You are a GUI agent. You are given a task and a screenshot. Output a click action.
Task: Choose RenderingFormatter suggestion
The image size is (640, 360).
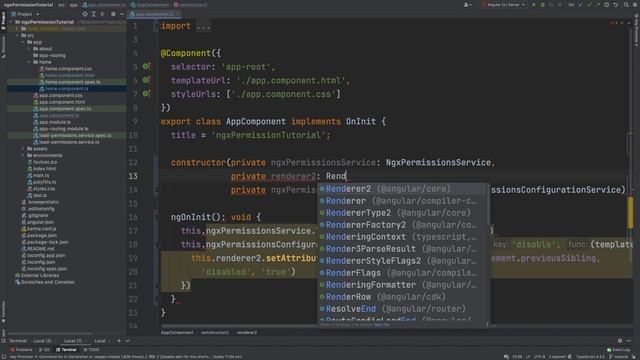(402, 285)
